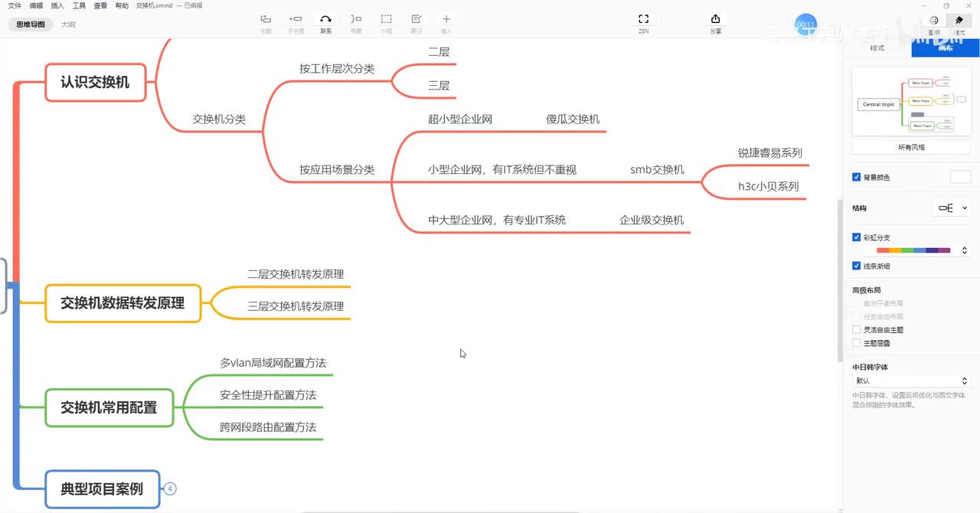The height and width of the screenshot is (513, 980).
Task: Open the Format (样式) brush panel
Action: coord(959,21)
